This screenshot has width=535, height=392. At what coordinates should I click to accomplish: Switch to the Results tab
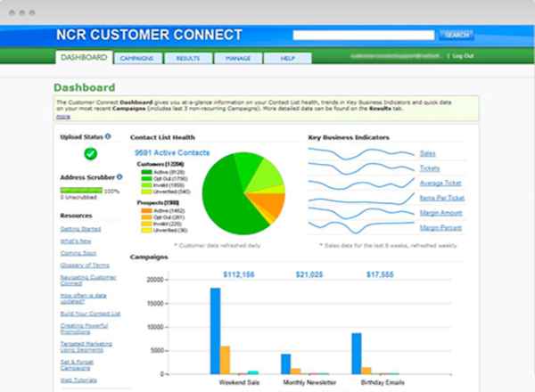point(188,58)
